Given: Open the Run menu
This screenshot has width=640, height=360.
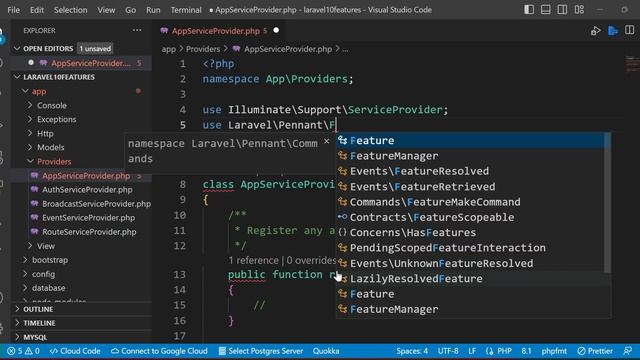Looking at the screenshot, I should point(153,10).
